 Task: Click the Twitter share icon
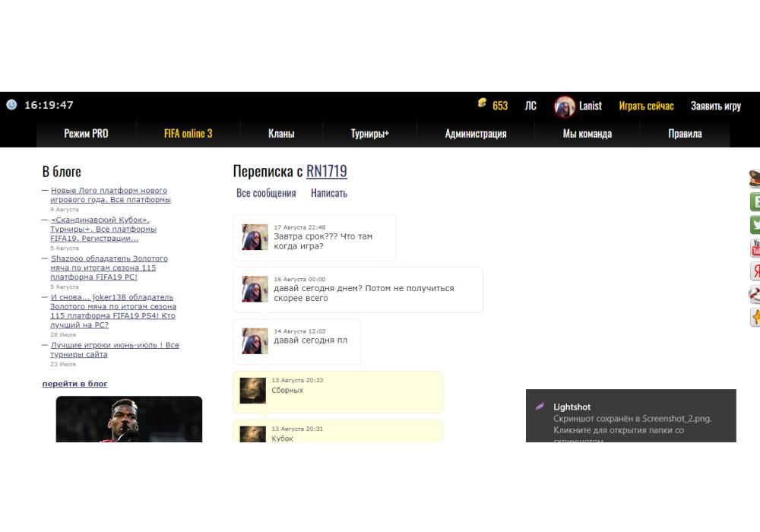click(755, 224)
